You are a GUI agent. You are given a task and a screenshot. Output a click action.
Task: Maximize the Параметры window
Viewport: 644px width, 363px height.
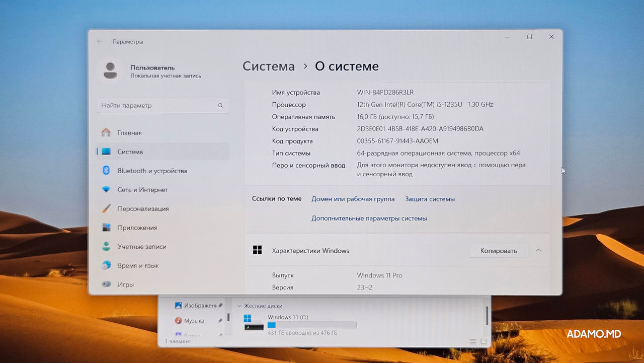(529, 37)
